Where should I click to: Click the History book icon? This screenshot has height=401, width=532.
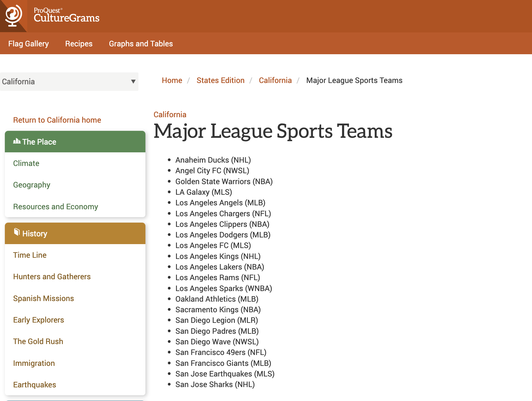click(17, 232)
